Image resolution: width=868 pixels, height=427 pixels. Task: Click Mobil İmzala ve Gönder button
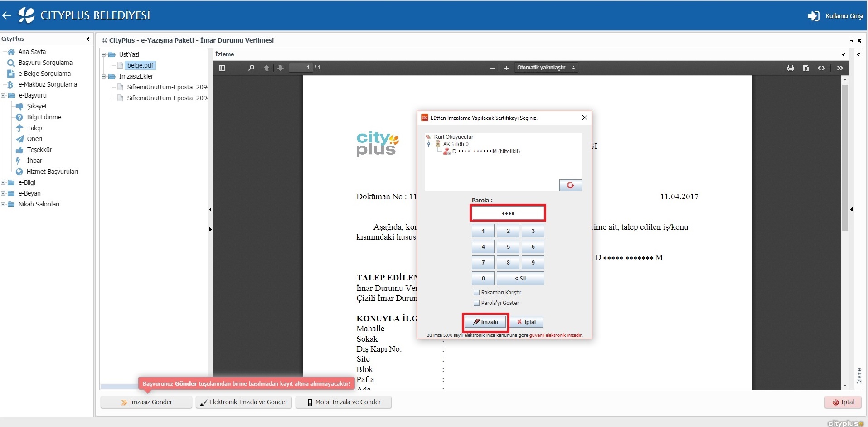click(x=344, y=402)
